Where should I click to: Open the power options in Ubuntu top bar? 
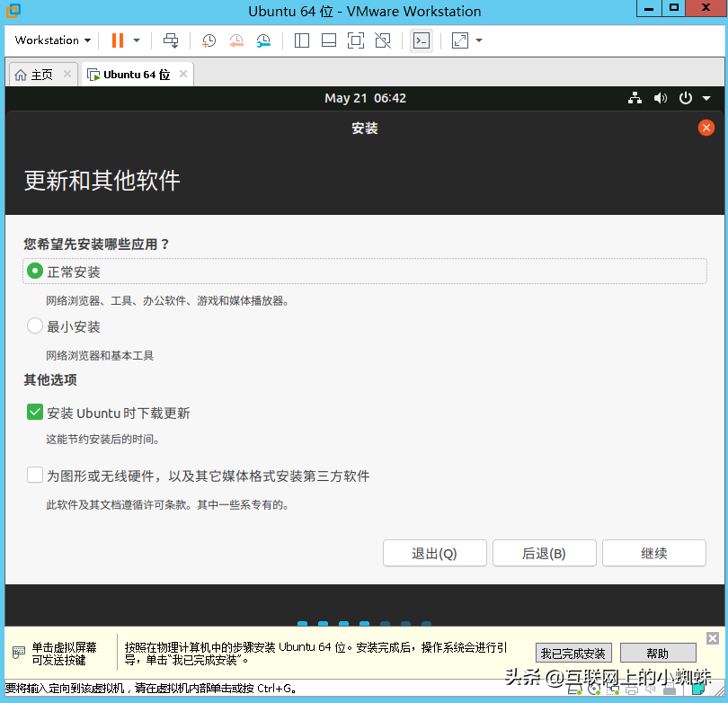pos(684,98)
